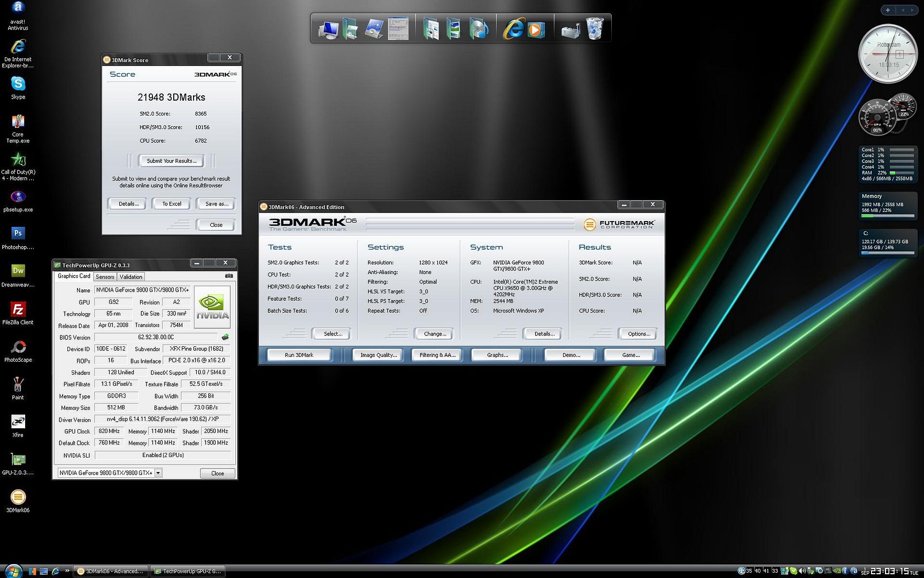Open FileZilla Client desktop icon
Image resolution: width=924 pixels, height=578 pixels.
tap(18, 313)
